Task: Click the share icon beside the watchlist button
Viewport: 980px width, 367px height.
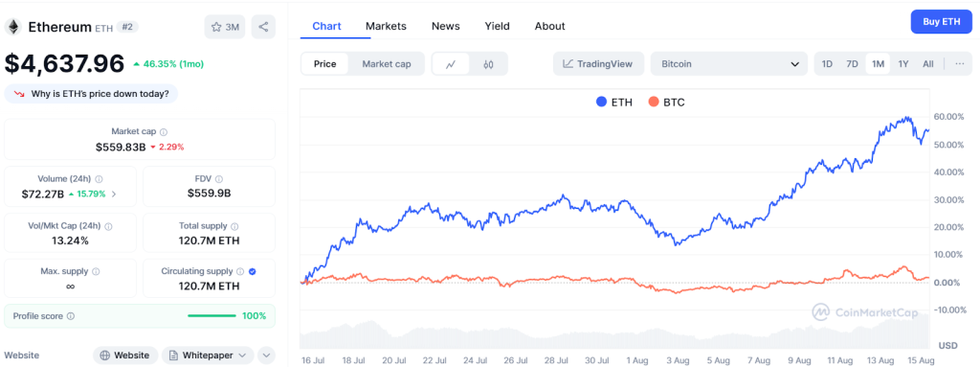Action: 263,27
